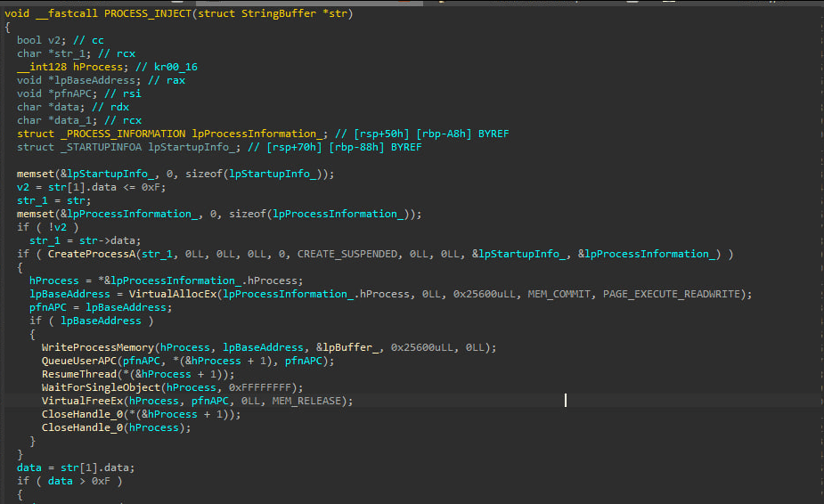Click the WriteProcessMemory function call
This screenshot has width=824, height=504.
98,347
